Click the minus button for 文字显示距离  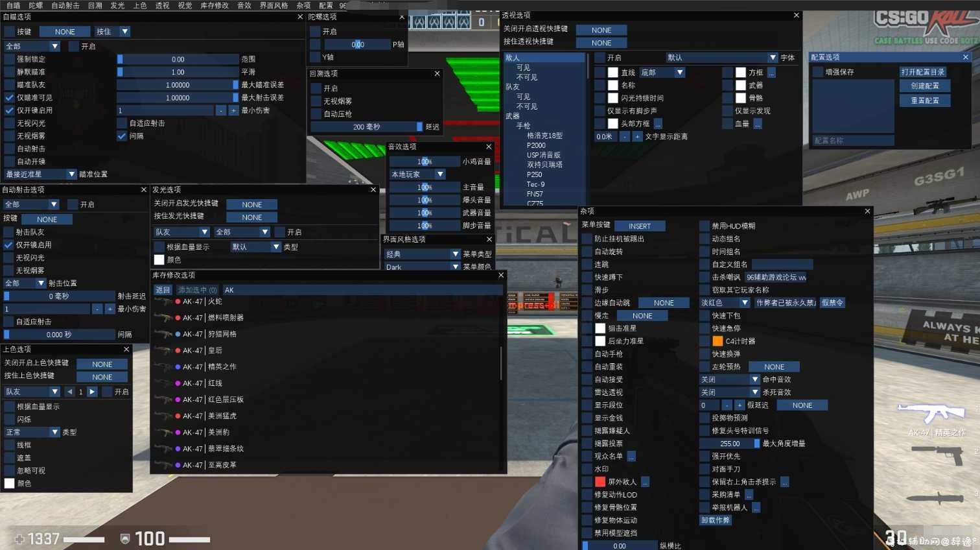(x=625, y=137)
